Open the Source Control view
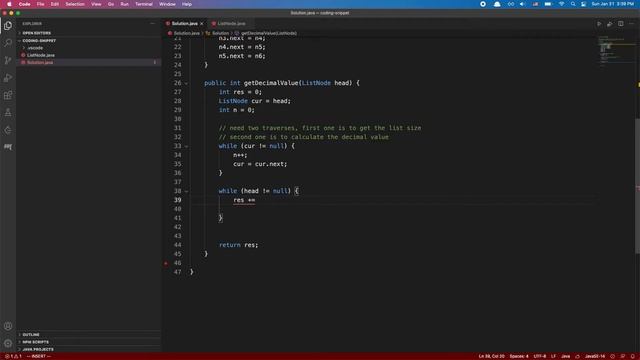The image size is (640, 360). [x=8, y=60]
